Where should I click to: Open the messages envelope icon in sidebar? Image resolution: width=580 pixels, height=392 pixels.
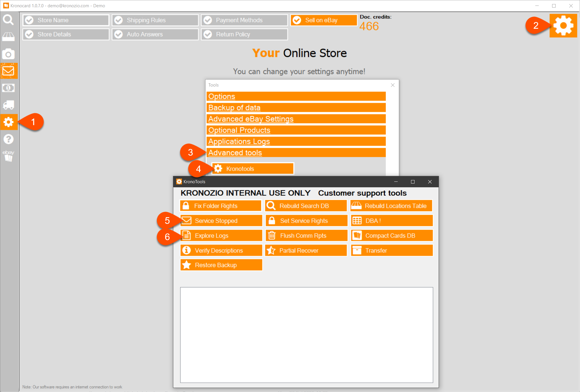[9, 71]
